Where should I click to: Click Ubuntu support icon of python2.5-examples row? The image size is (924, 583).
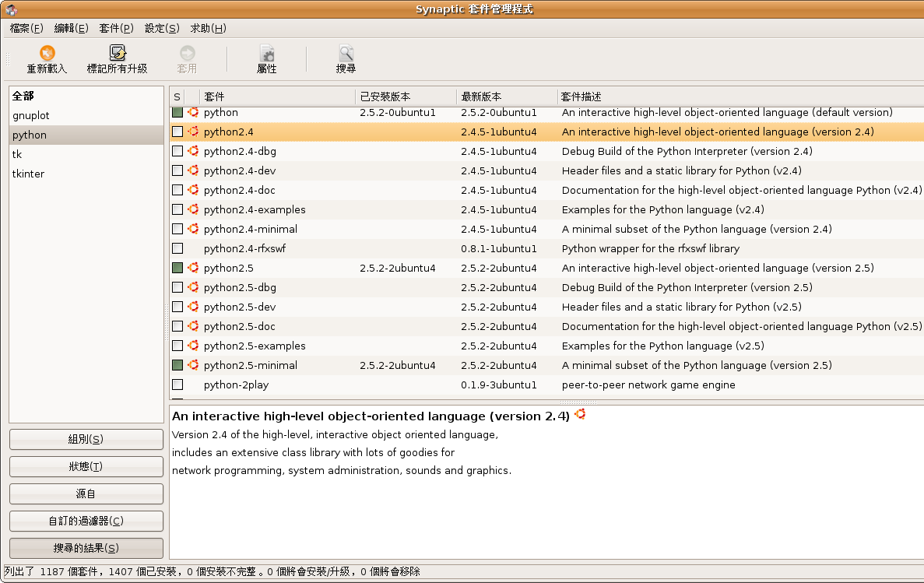[x=193, y=346]
